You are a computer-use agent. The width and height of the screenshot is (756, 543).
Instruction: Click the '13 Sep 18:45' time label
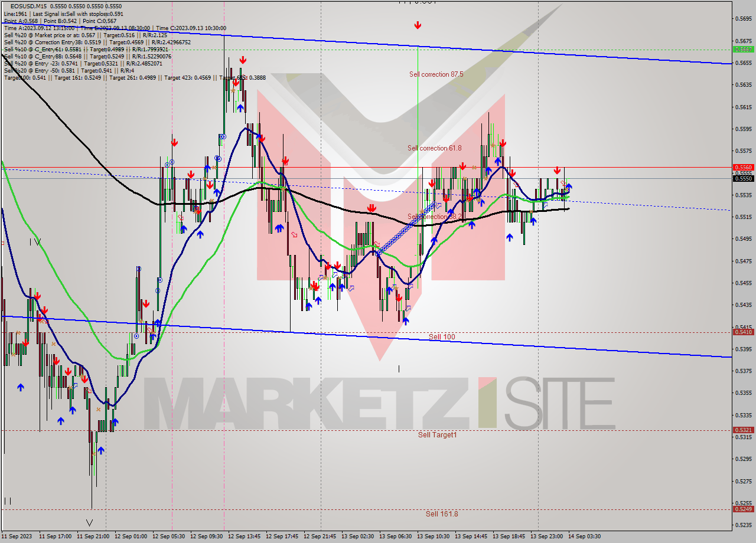(x=510, y=537)
